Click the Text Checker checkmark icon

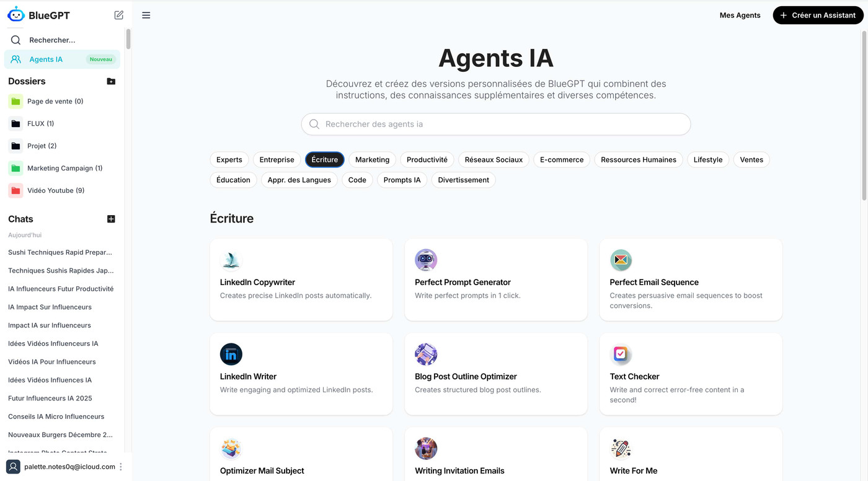[x=621, y=355]
